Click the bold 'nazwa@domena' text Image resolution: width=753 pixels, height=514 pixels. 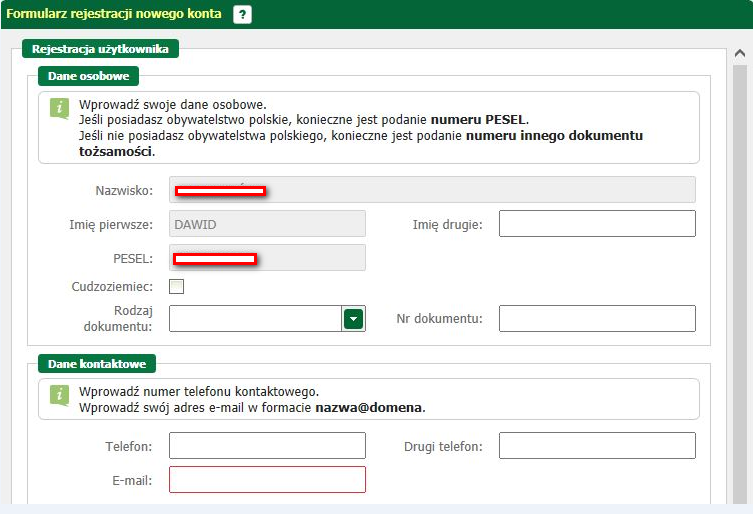368,407
